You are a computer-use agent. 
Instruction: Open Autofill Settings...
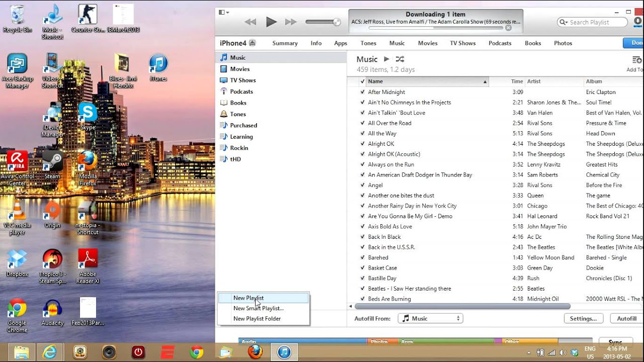(x=583, y=318)
